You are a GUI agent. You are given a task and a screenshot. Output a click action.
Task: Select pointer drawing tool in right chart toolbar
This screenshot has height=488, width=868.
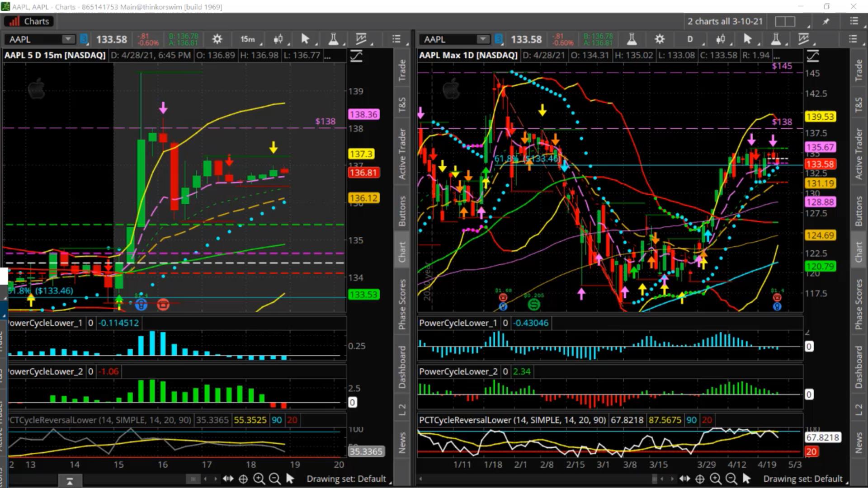tap(748, 39)
